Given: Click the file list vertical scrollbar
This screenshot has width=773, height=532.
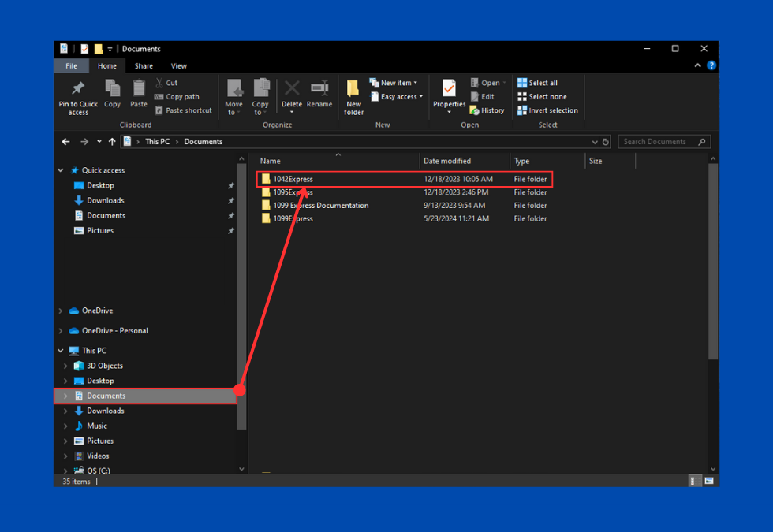Looking at the screenshot, I should click(713, 260).
